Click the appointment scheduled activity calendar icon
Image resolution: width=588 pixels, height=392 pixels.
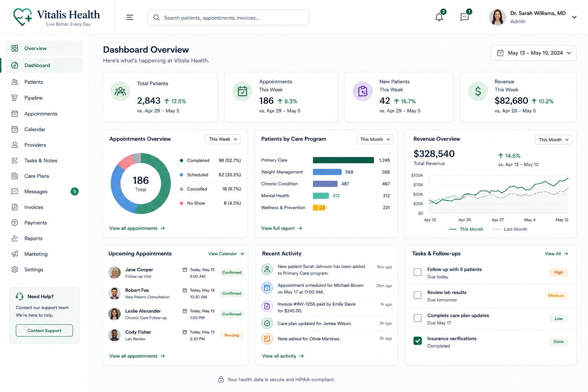pos(267,287)
